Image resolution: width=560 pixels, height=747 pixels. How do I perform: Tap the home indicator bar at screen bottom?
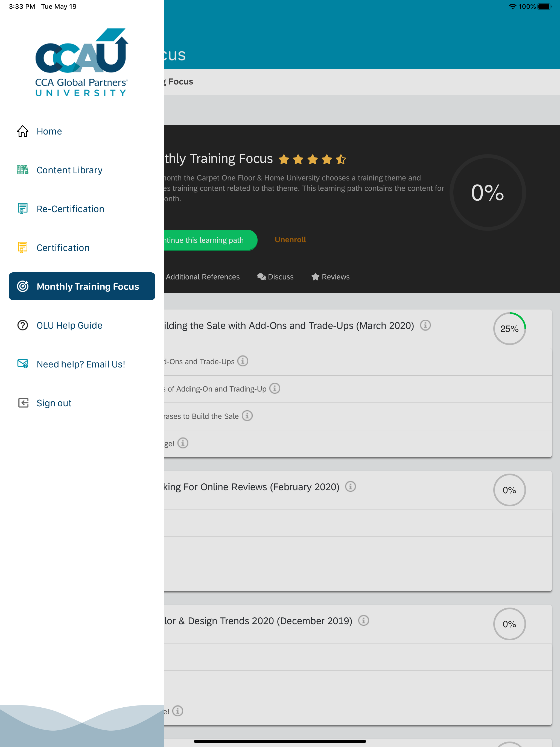click(280, 741)
